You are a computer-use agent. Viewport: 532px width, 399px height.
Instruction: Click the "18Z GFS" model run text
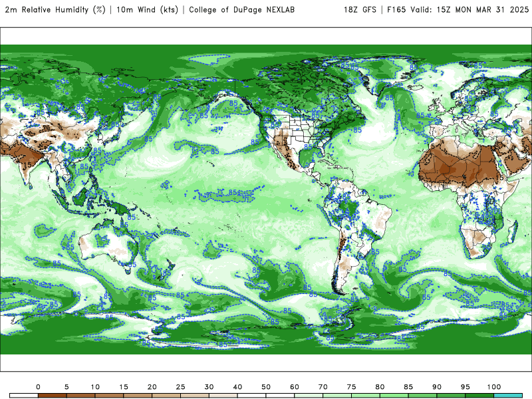360,10
